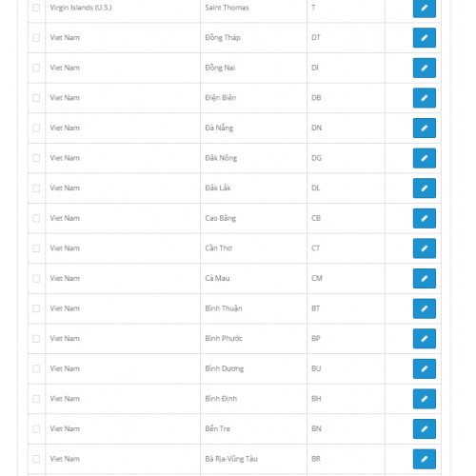Image resolution: width=476 pixels, height=476 pixels.
Task: Click the edit button for Bình Phước
Action: [425, 339]
